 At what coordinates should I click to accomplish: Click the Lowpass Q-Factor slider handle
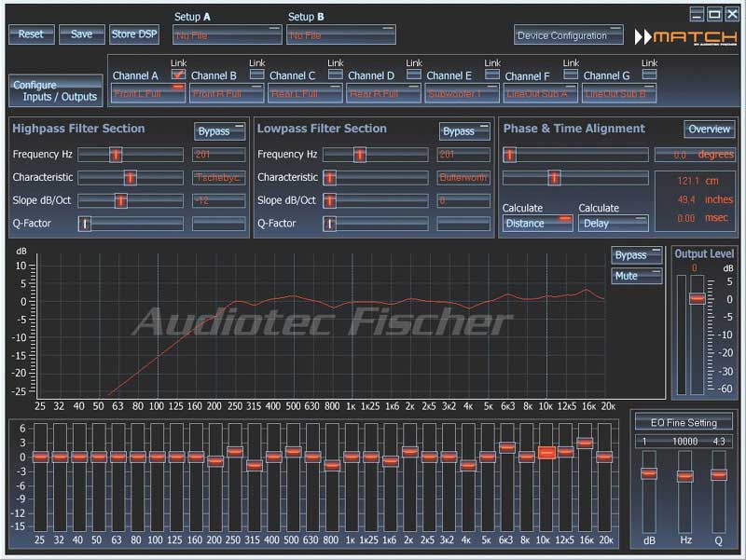[x=330, y=224]
